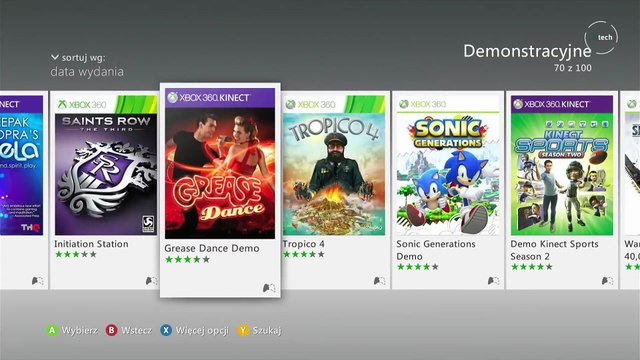
Task: Click star rating under Kinect Sports Season 2
Action: pyautogui.click(x=531, y=267)
